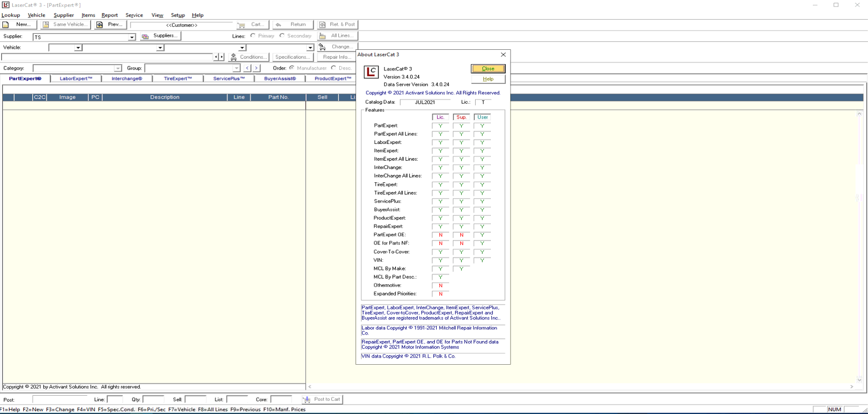Screen dimensions: 868x414
Task: Switch to the TireExpert tab
Action: [178, 79]
